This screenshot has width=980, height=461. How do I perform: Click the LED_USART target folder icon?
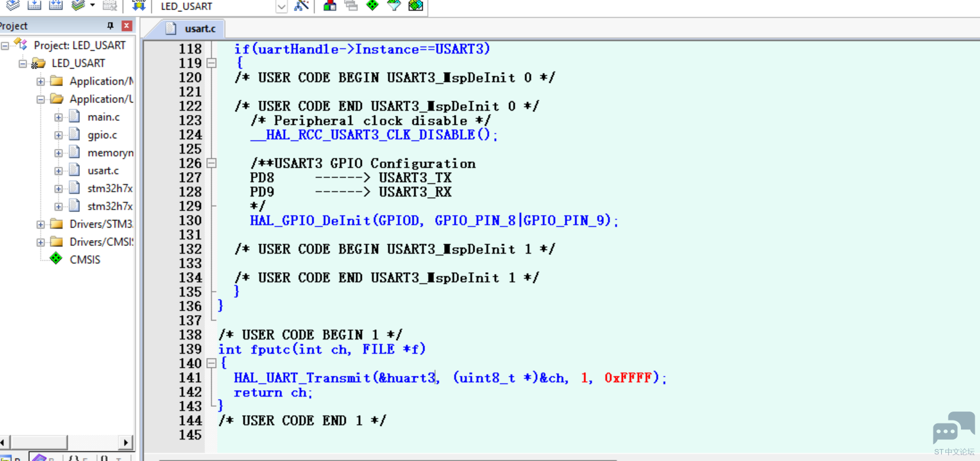pyautogui.click(x=39, y=63)
